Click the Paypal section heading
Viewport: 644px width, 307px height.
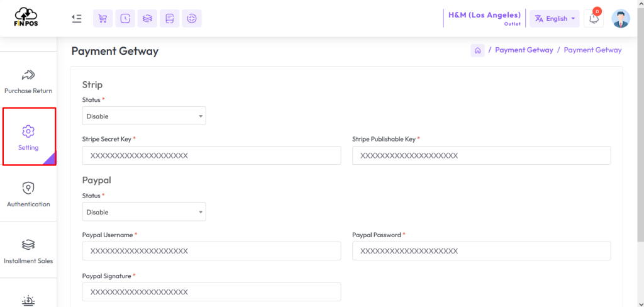tap(96, 180)
